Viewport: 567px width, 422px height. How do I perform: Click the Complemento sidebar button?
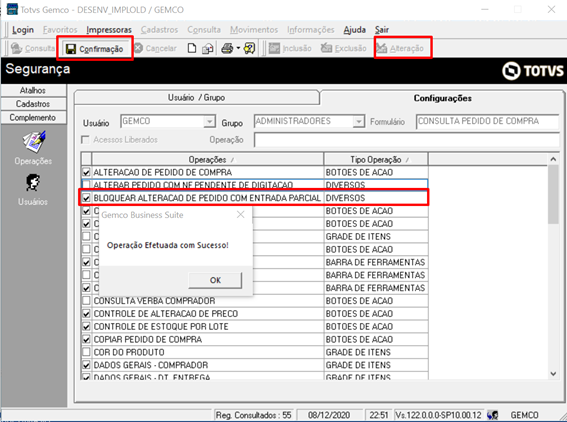(x=33, y=118)
